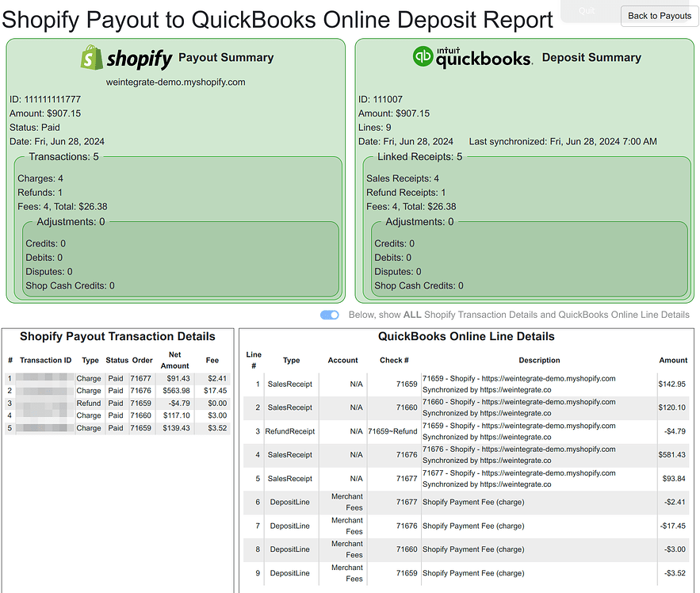The height and width of the screenshot is (593, 700).
Task: Click the $117.10 net amount cell
Action: click(176, 415)
